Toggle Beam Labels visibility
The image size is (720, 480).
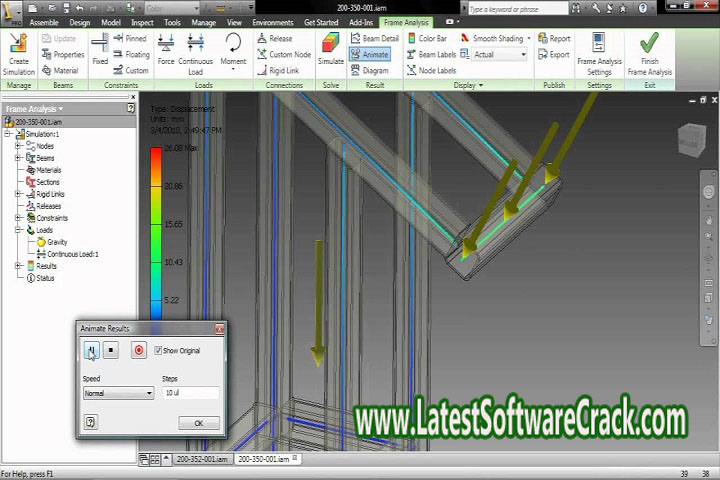tap(430, 55)
